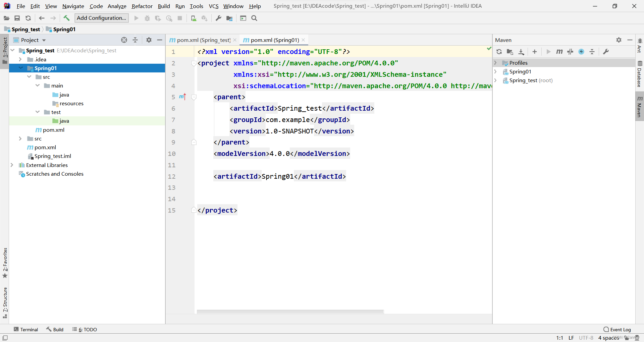This screenshot has width=644, height=342.
Task: Navigate back with the left arrow icon
Action: (x=42, y=18)
